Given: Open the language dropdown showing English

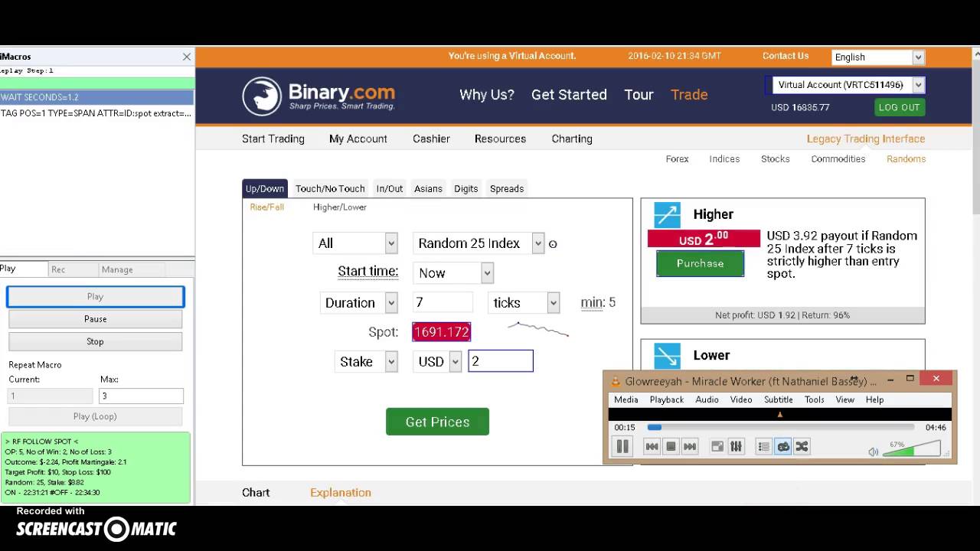Looking at the screenshot, I should click(x=878, y=57).
